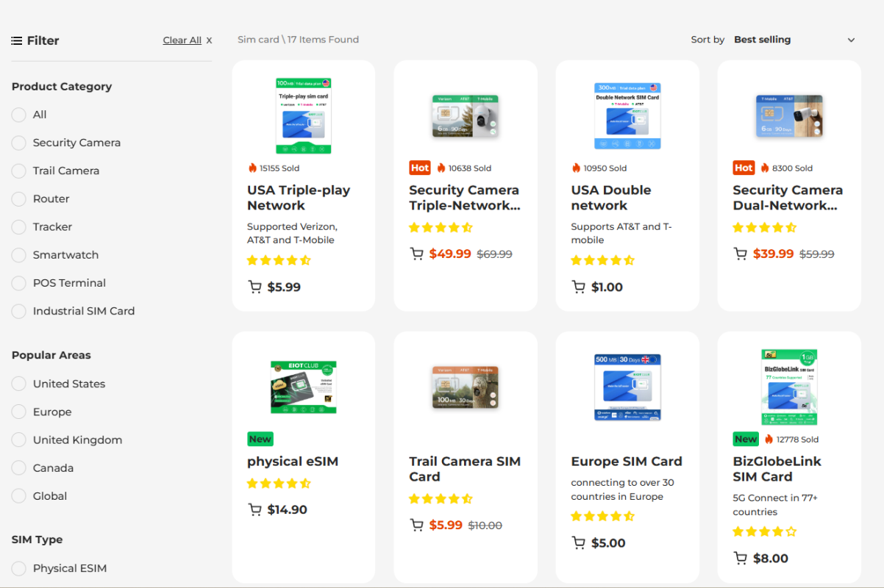Open the BizGlobeLink SIM Card title

tap(777, 469)
